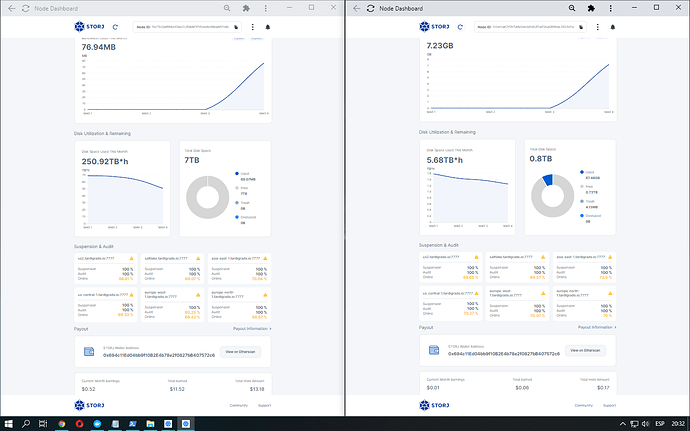Expand Payout Information in left dashboard
Viewport: 690px width, 431px height.
[252, 327]
